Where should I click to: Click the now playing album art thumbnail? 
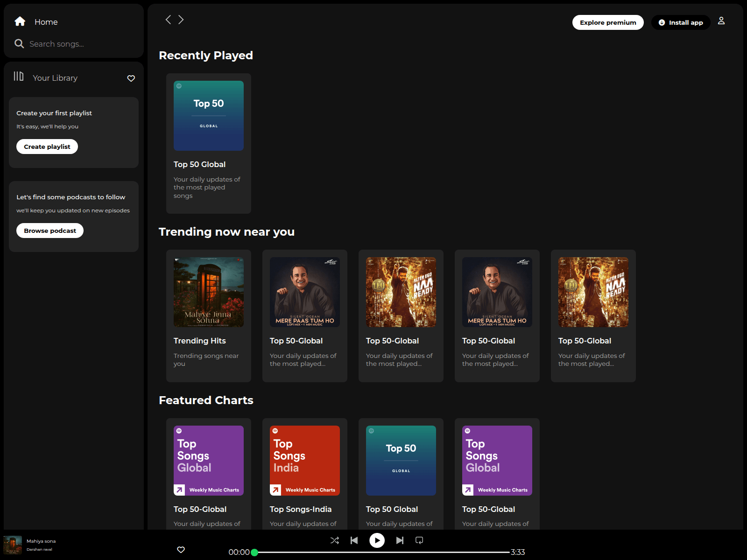coord(13,545)
